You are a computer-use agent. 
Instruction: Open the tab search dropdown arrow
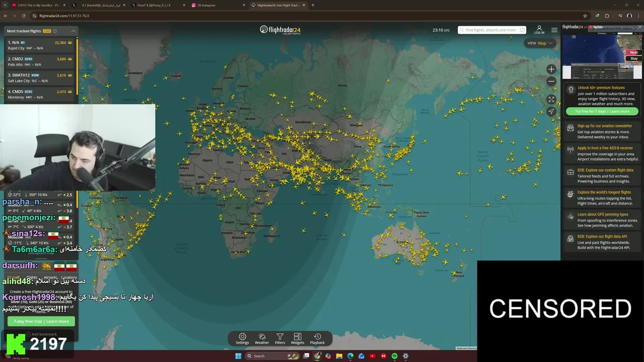click(x=5, y=5)
